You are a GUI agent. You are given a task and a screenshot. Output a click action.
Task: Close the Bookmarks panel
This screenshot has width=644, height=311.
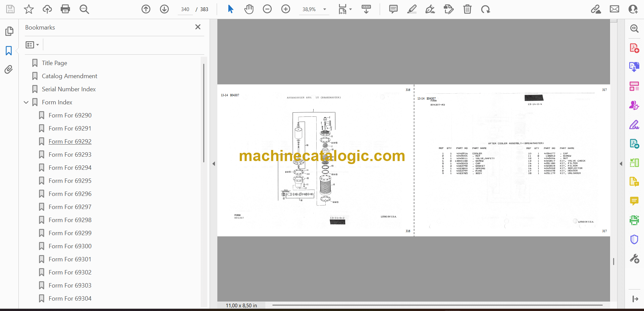(x=198, y=27)
